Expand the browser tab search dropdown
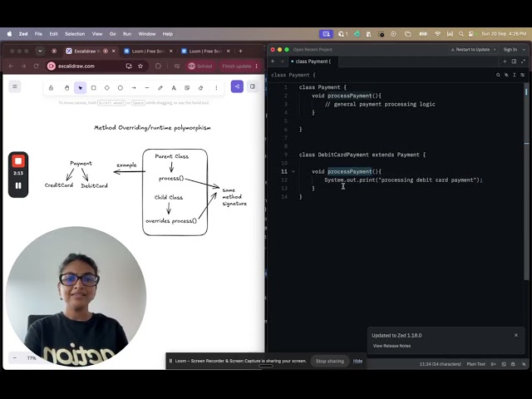 (x=40, y=52)
